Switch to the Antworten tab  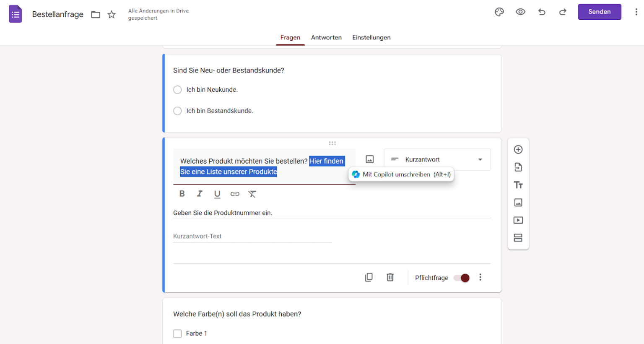click(326, 37)
